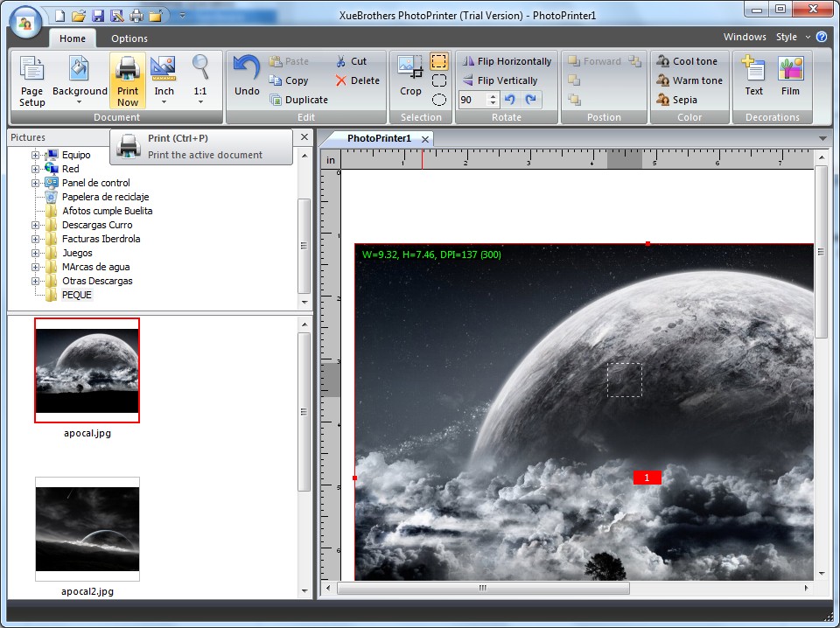Flip the picture horizontally

coord(507,61)
